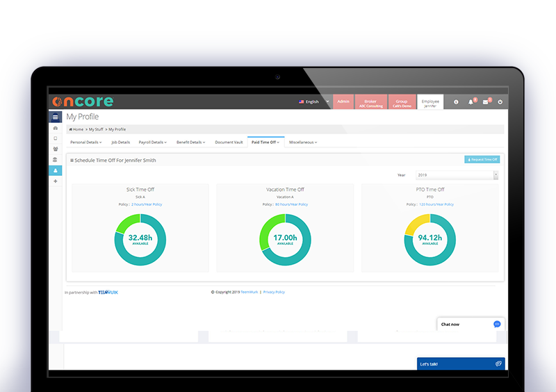Click the power logout icon
556x392 pixels.
[x=500, y=102]
